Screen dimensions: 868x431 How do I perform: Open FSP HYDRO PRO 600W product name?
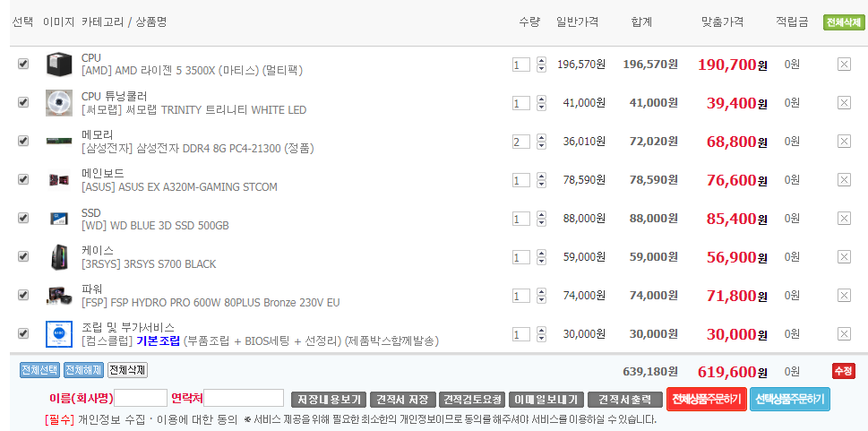211,303
